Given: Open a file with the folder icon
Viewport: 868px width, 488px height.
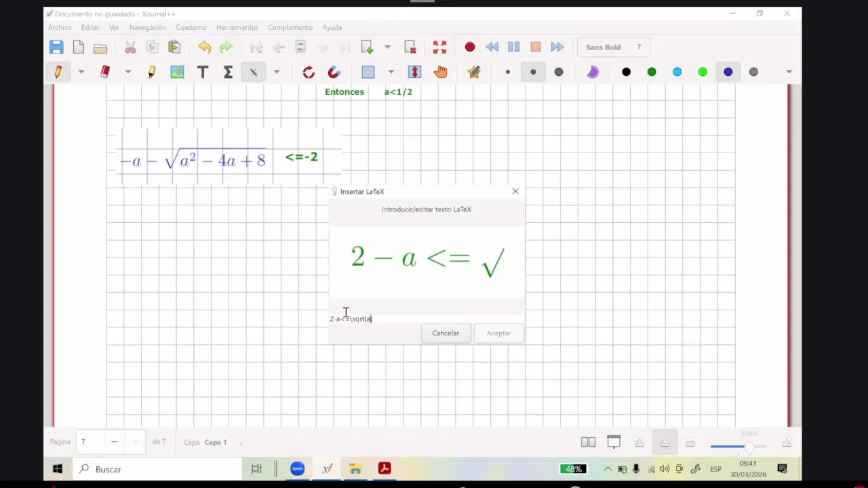Looking at the screenshot, I should click(x=100, y=47).
